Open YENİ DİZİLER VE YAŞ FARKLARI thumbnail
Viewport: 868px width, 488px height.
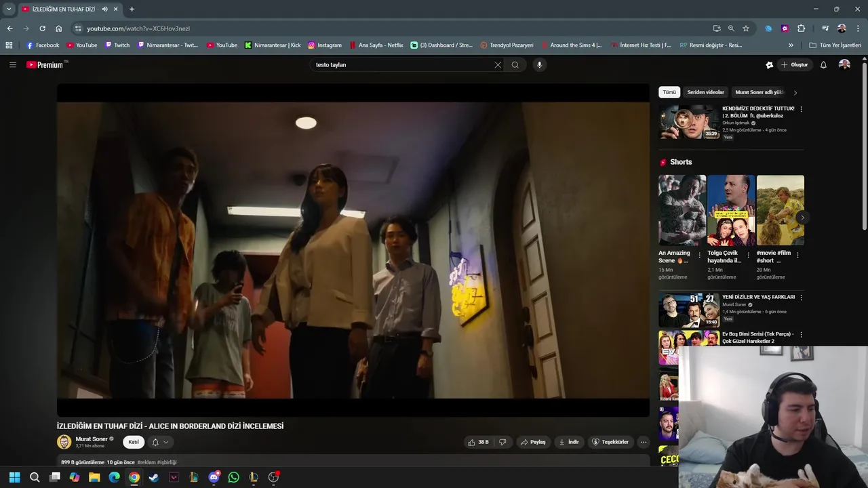click(689, 310)
